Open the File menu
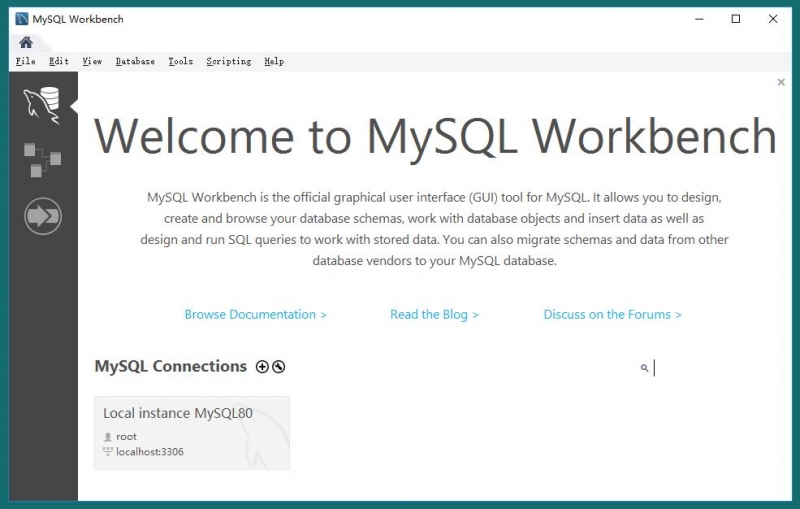 click(x=26, y=61)
